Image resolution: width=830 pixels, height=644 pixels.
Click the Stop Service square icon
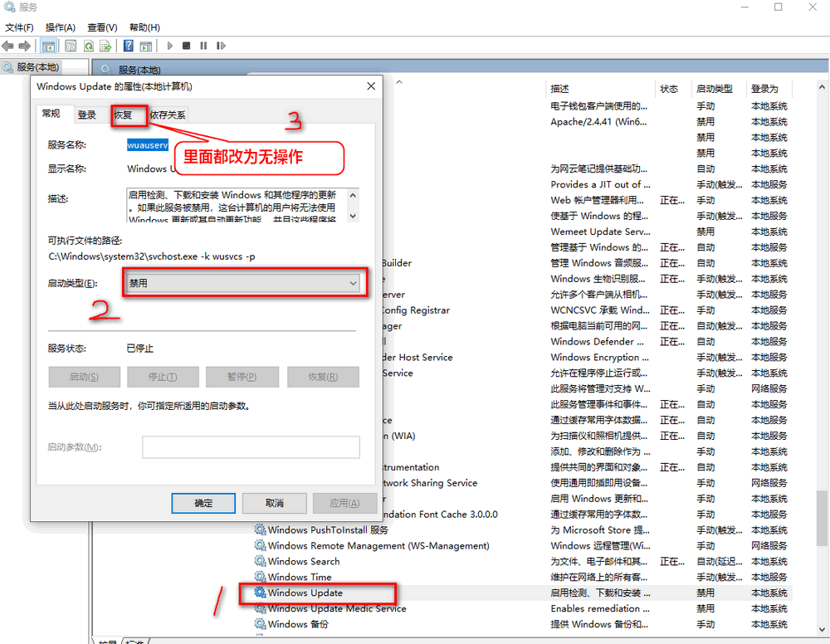(186, 46)
